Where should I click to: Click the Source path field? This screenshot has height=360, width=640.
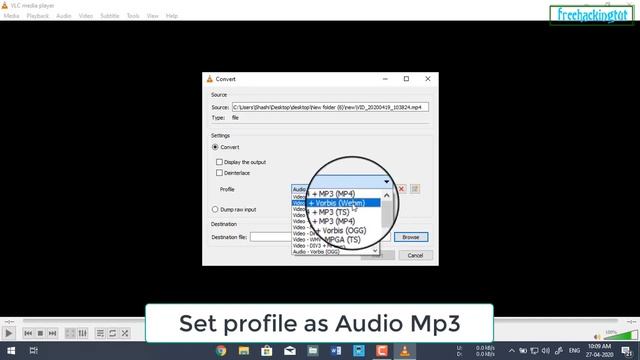point(330,107)
